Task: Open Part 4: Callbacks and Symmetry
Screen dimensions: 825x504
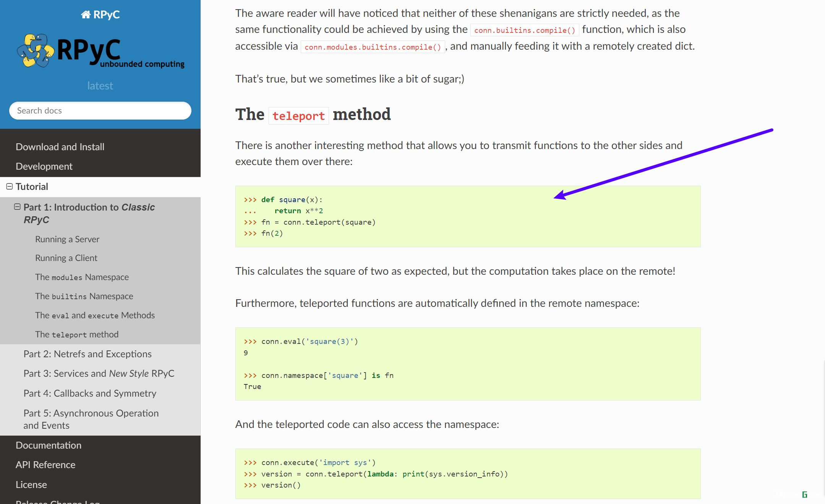Action: pyautogui.click(x=90, y=393)
